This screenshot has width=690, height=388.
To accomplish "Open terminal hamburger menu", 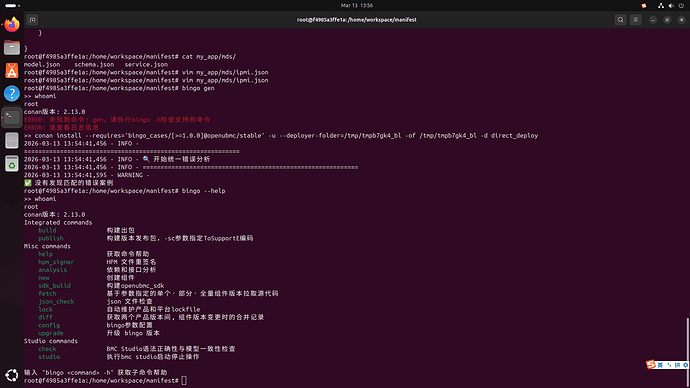I will (635, 20).
